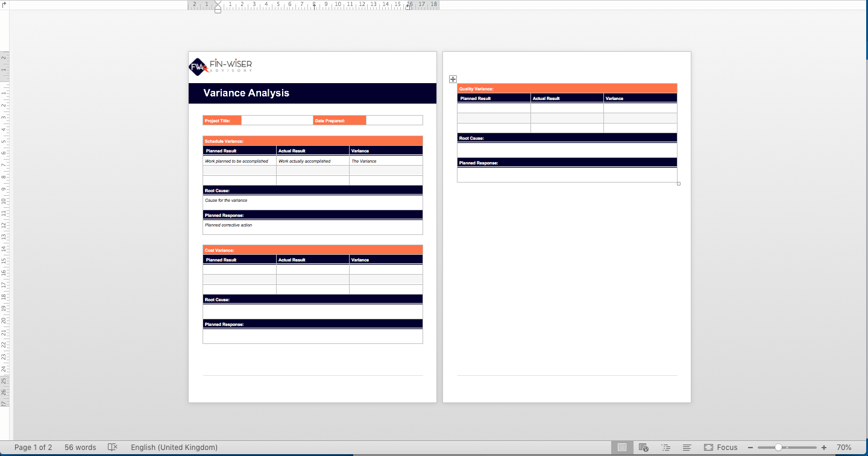Image resolution: width=868 pixels, height=456 pixels.
Task: Click the tab stop selector at ruler corner
Action: click(4, 4)
